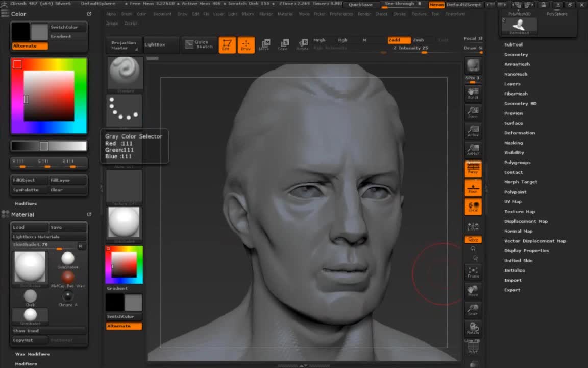Toggle the Menus button
588x368 pixels.
(x=436, y=5)
